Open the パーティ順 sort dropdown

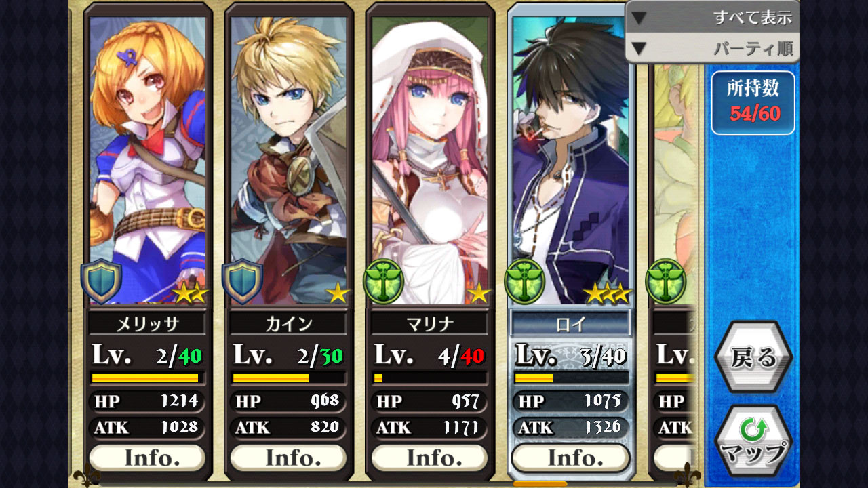pyautogui.click(x=712, y=48)
